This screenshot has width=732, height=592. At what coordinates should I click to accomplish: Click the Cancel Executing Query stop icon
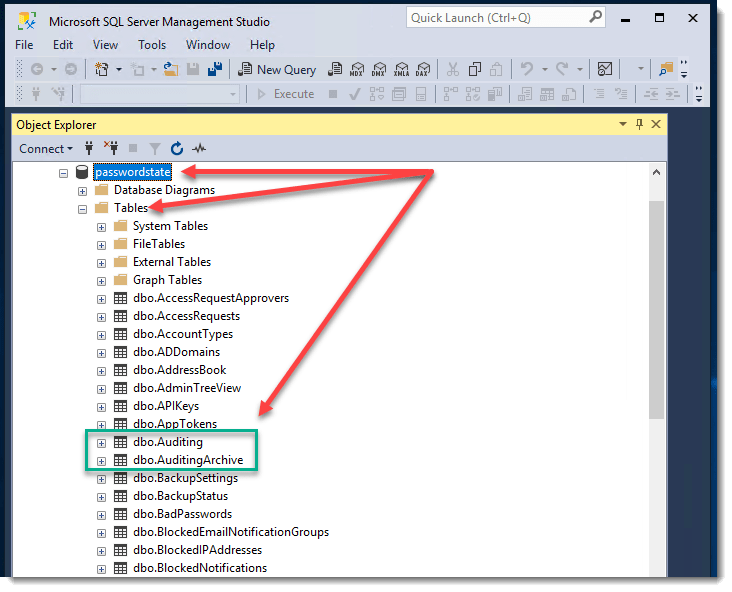[333, 94]
